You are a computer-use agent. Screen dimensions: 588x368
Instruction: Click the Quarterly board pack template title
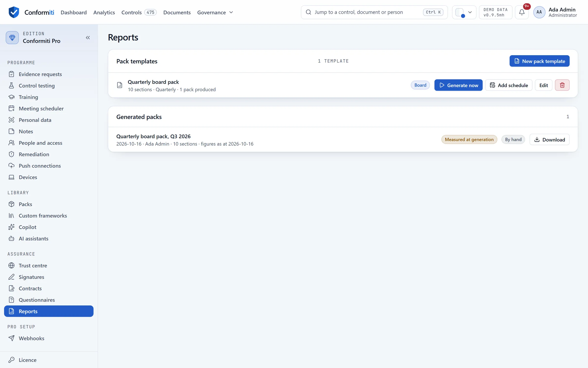pos(153,82)
